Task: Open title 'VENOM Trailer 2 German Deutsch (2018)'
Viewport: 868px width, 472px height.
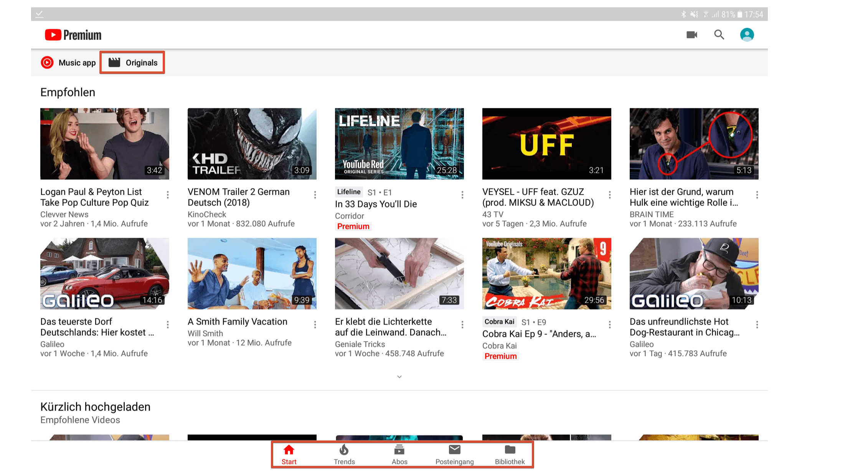Action: (239, 197)
